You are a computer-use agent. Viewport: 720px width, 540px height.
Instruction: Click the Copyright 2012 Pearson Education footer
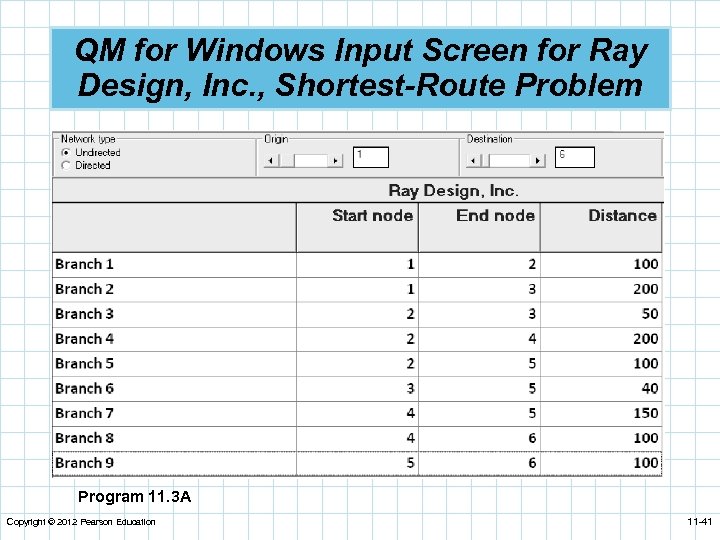tap(81, 522)
